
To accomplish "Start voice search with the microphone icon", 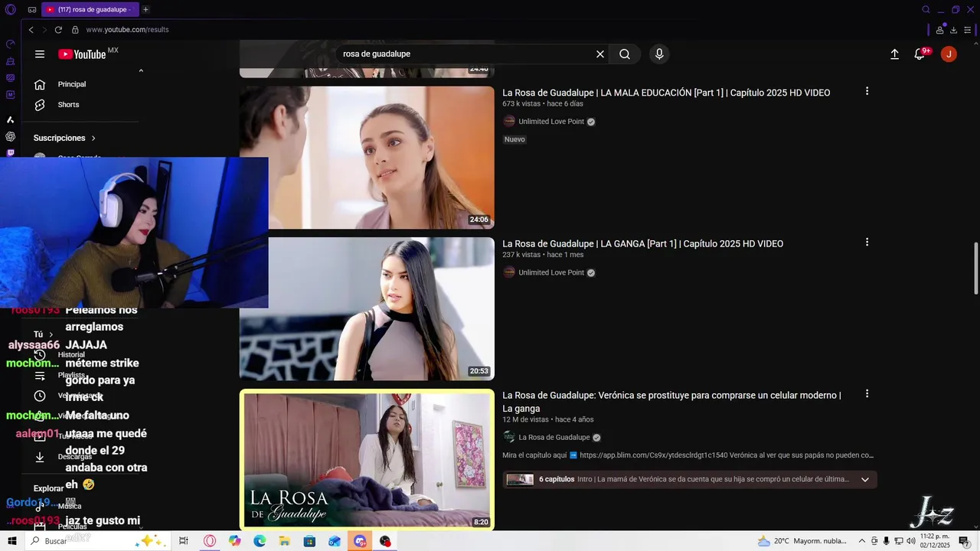I will (x=659, y=54).
